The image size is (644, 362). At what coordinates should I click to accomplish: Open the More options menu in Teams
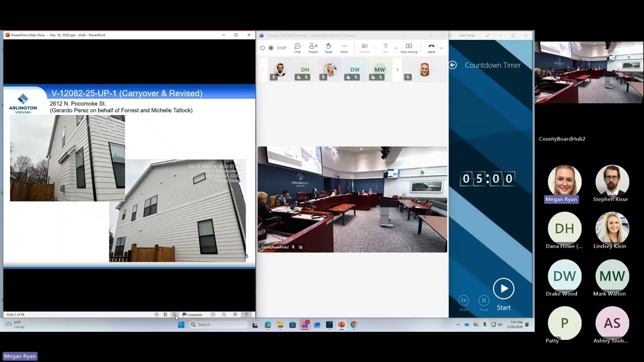point(344,48)
